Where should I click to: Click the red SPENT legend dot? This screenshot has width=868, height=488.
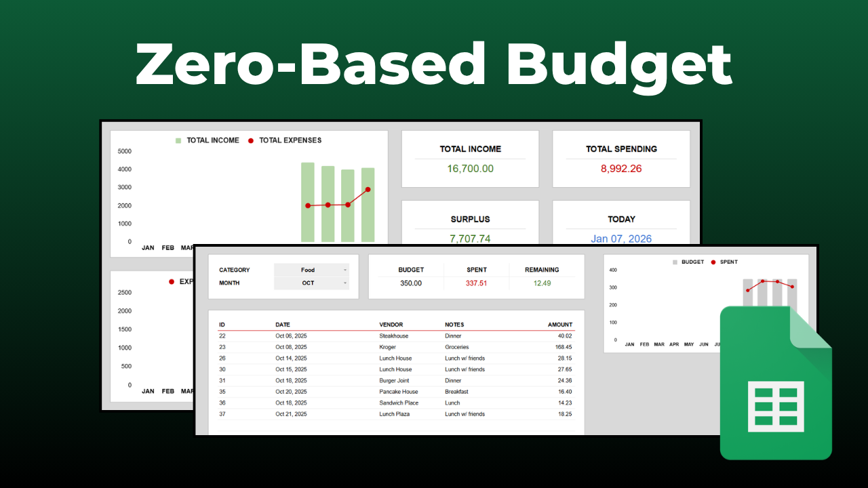(x=713, y=262)
